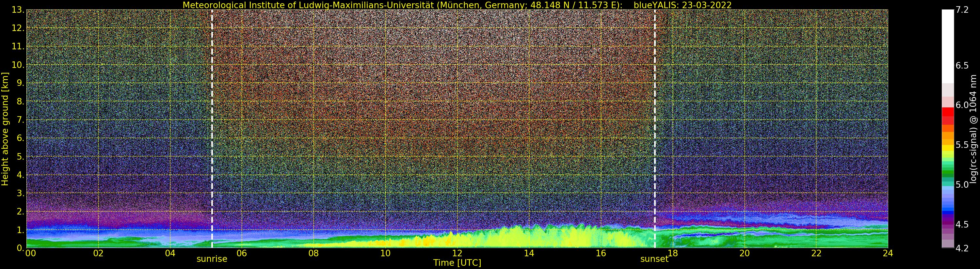980x269 pixels.
Task: Click the '00' time tick label
Action: [x=30, y=253]
